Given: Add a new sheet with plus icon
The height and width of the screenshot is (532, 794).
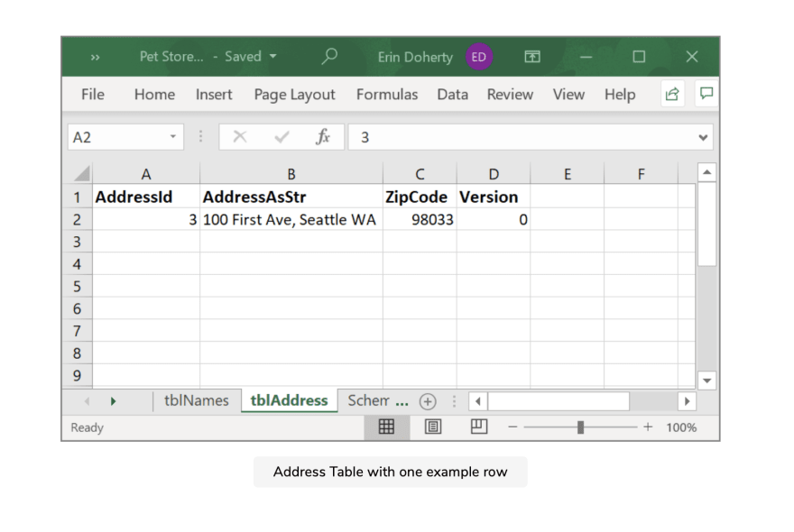Looking at the screenshot, I should pyautogui.click(x=428, y=401).
